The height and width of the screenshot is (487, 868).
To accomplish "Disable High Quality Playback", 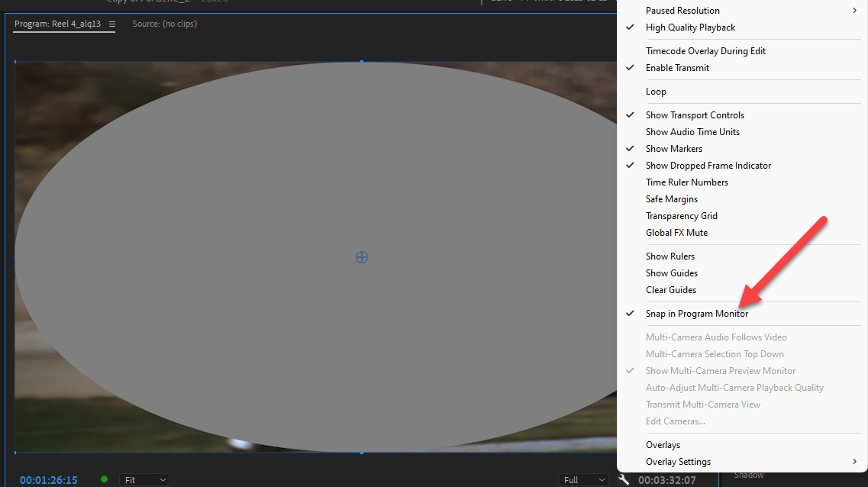I will (690, 27).
